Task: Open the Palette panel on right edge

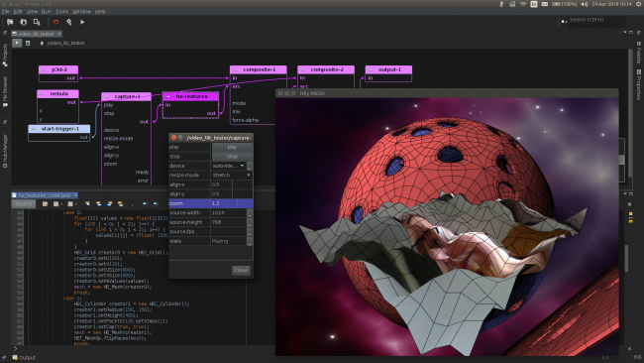Action: pos(639,53)
